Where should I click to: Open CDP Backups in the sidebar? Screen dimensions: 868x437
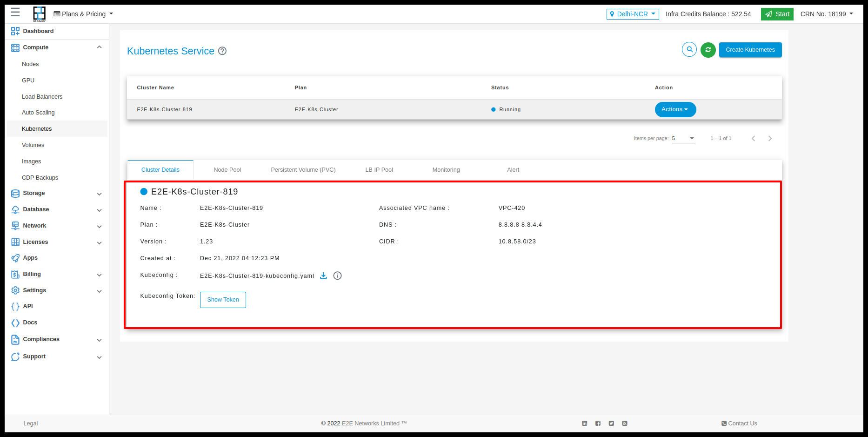point(40,178)
